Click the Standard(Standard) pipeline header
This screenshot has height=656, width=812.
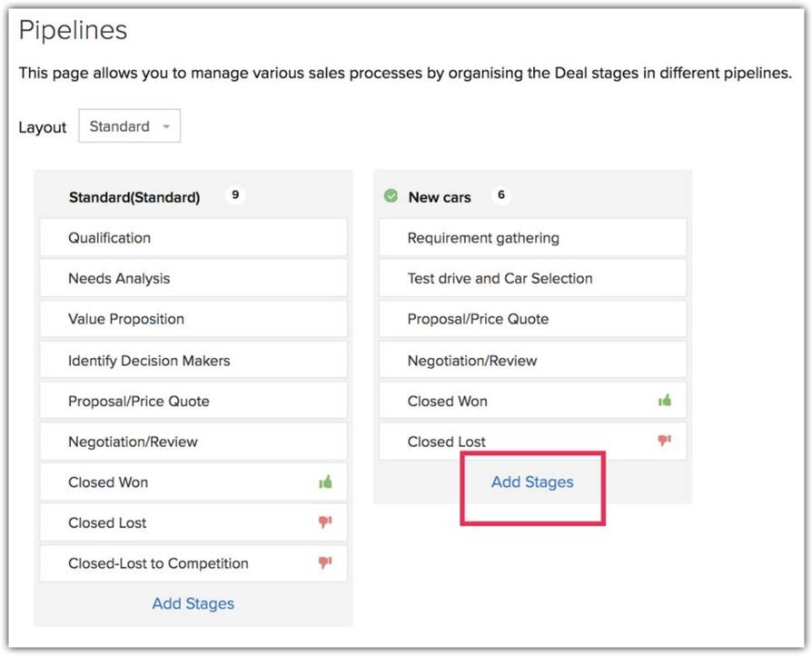[x=134, y=197]
